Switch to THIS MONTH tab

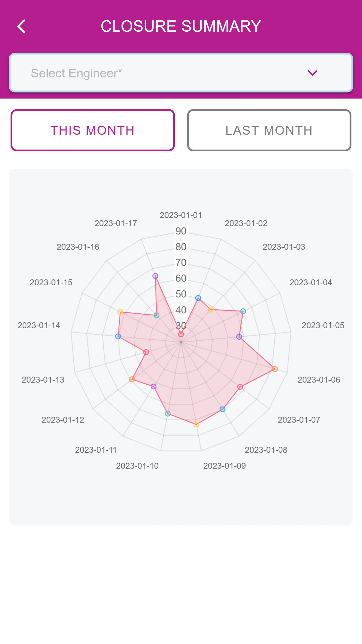pos(93,130)
